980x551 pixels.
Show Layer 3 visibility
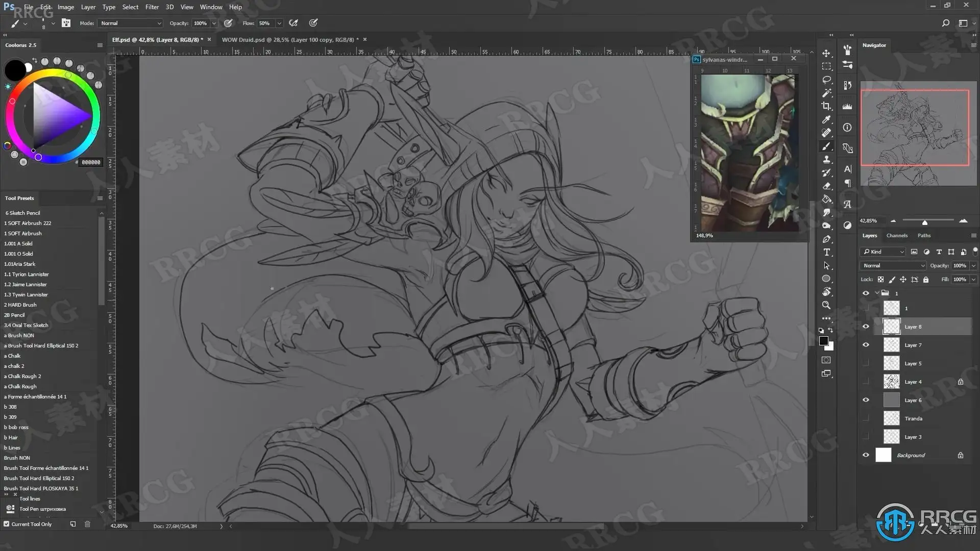[x=866, y=437]
